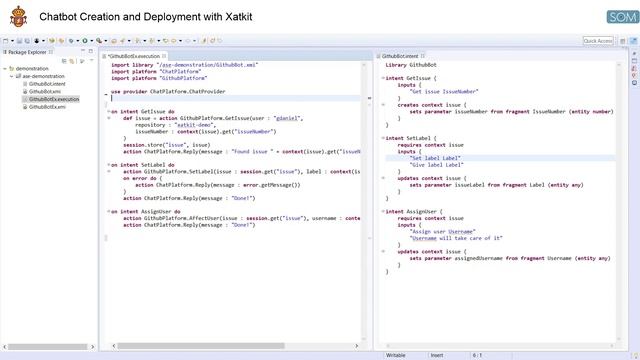Click 'Username will take care of it' string
The height and width of the screenshot is (360, 640).
(x=456, y=238)
